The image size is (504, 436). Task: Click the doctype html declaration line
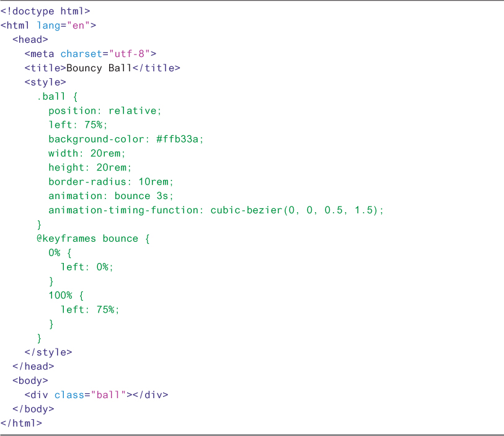point(45,11)
